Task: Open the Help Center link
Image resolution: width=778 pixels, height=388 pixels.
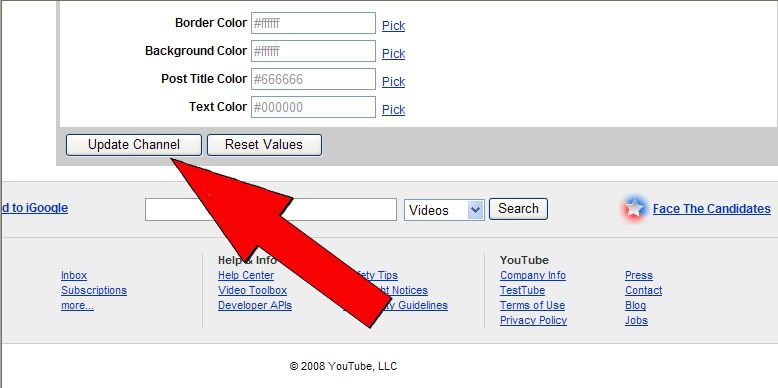Action: [246, 275]
